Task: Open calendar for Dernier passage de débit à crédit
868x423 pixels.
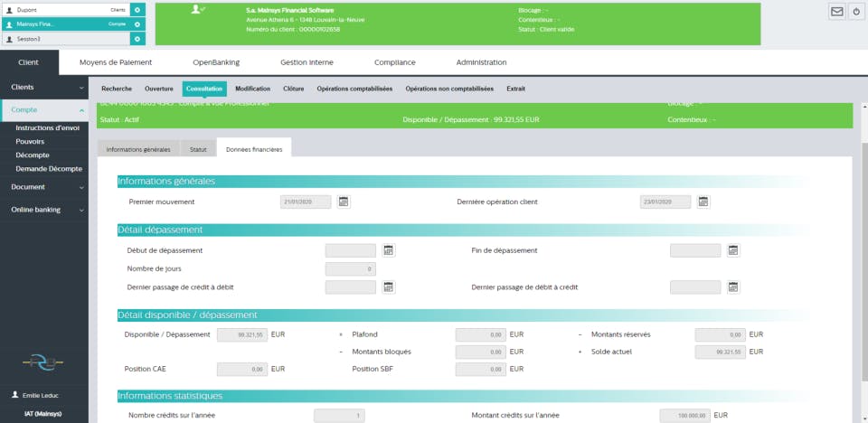Action: [733, 287]
